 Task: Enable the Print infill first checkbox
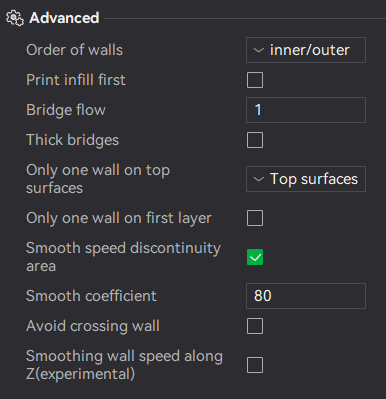255,80
